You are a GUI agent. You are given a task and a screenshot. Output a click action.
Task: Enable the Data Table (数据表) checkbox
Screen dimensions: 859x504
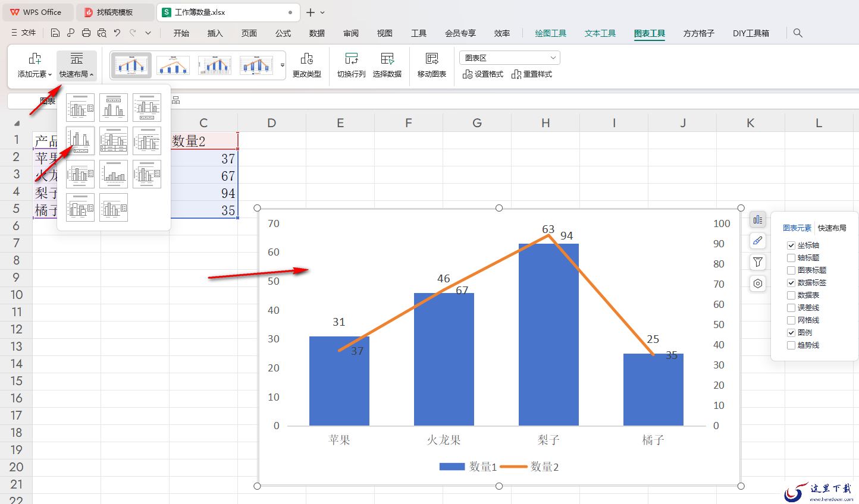(x=791, y=295)
